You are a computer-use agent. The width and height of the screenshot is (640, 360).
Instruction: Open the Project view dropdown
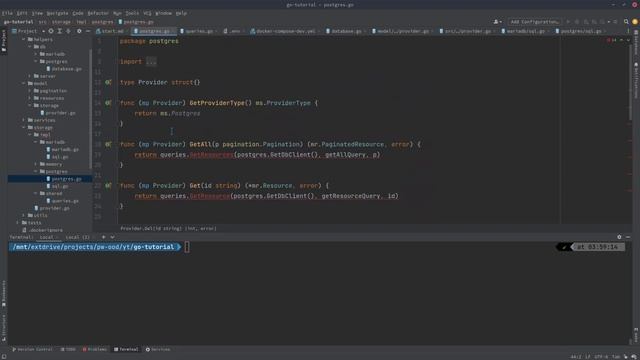(28, 31)
